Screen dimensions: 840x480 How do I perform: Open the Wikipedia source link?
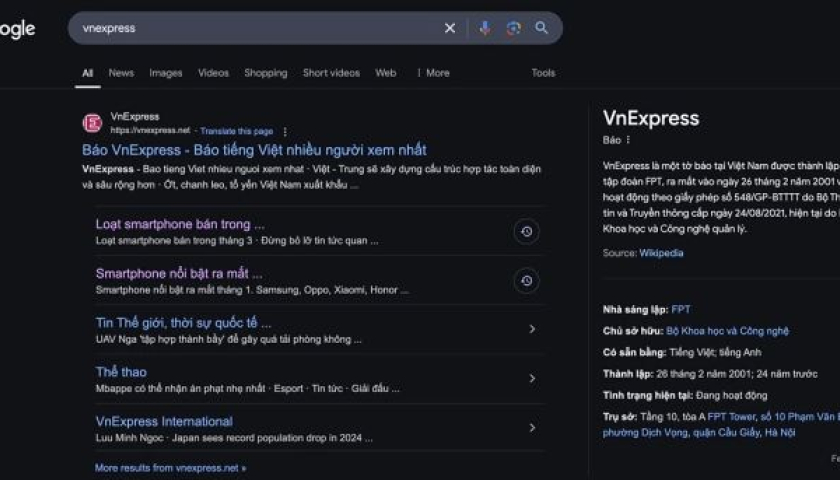[661, 253]
